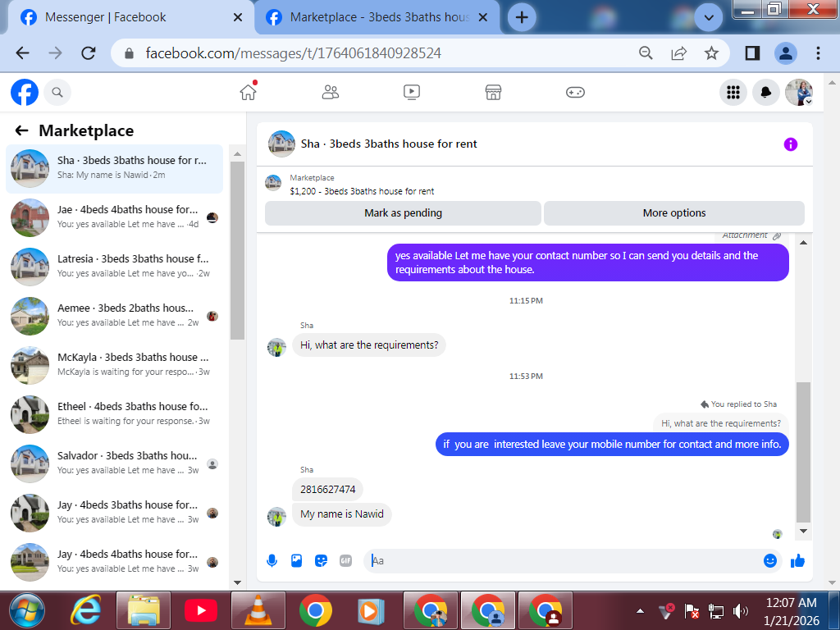Click the voice clip microphone icon

click(x=272, y=561)
